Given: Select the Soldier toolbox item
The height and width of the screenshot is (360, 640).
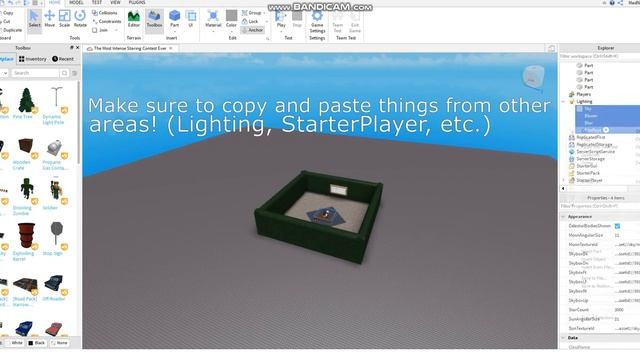Looking at the screenshot, I should (x=55, y=194).
